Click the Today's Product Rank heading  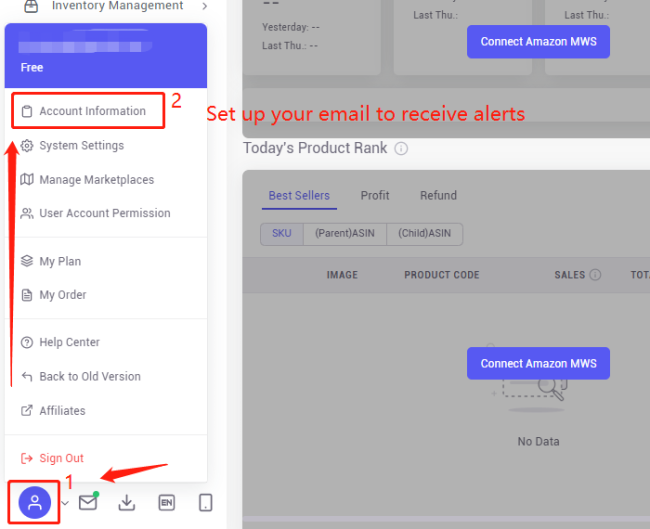[x=315, y=148]
